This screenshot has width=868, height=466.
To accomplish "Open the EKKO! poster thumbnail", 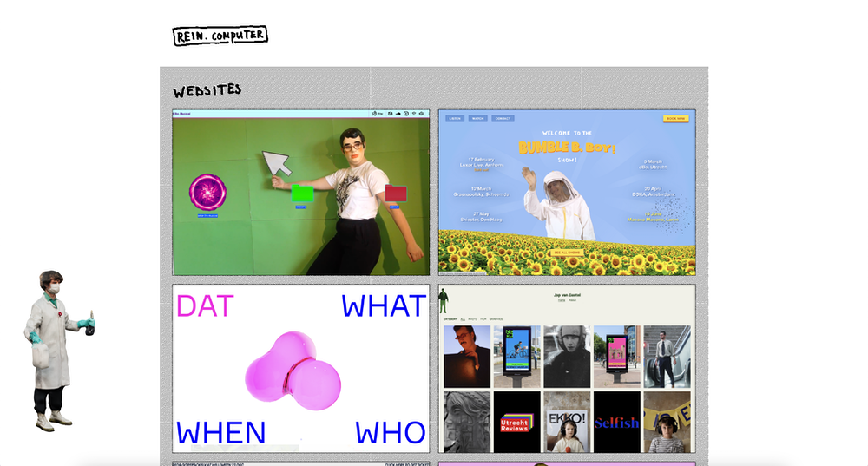I will pos(566,422).
